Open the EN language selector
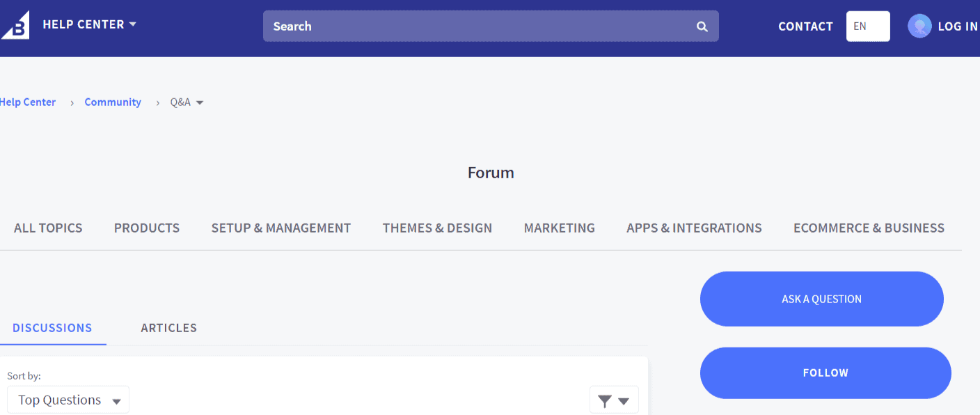This screenshot has height=415, width=980. click(x=867, y=26)
